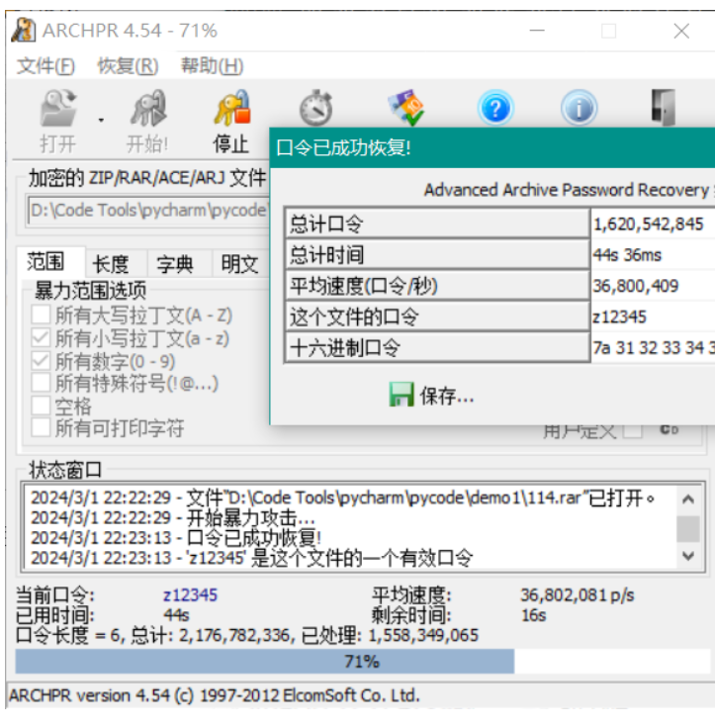Enable the 所有特殊符号 checkbox
715x728 pixels.
click(41, 383)
